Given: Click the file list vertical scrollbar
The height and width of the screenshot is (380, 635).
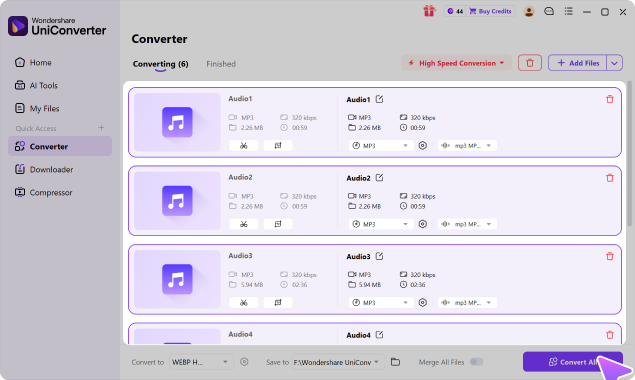Looking at the screenshot, I should 629,154.
